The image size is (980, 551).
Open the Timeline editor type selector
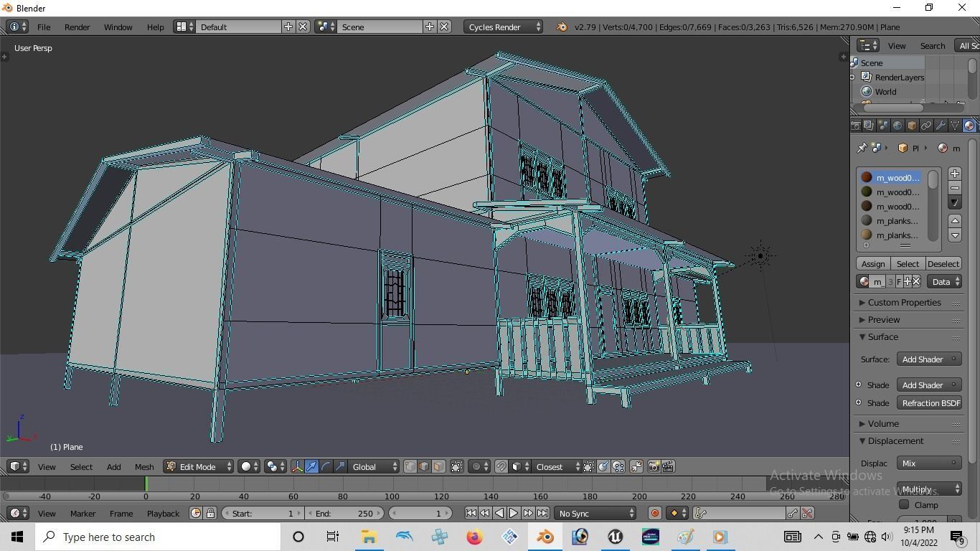point(18,513)
